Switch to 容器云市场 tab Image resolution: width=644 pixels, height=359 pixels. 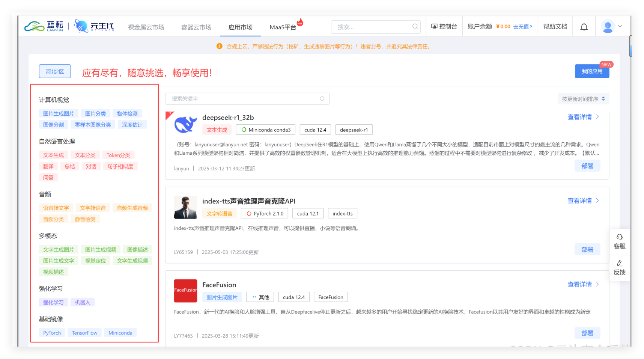click(196, 27)
